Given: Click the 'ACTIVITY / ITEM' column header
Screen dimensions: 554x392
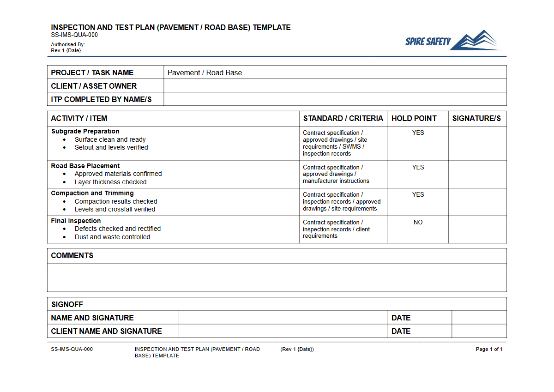Looking at the screenshot, I should pos(79,119).
